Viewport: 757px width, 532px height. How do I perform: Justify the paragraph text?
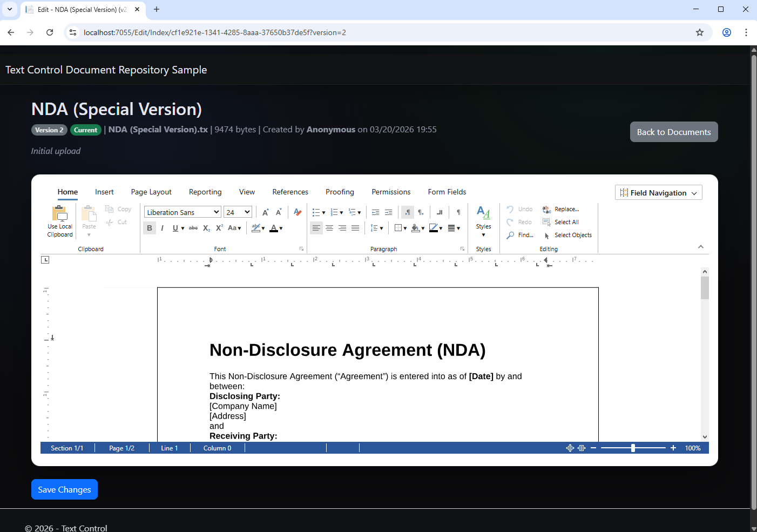pyautogui.click(x=355, y=228)
